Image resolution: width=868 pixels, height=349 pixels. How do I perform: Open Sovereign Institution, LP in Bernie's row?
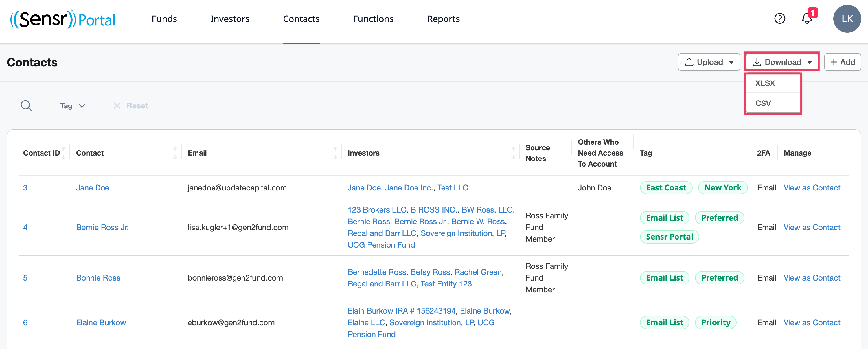463,233
